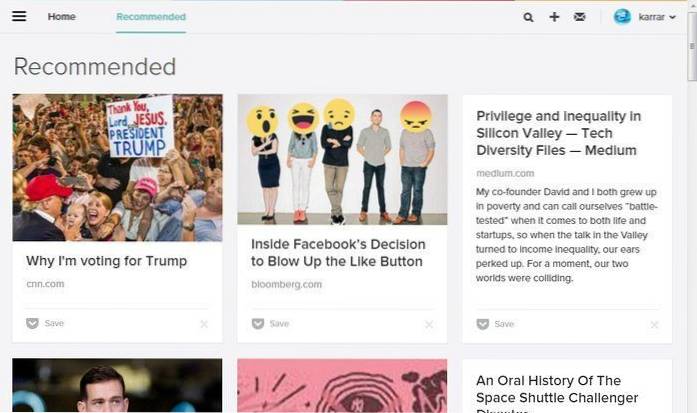Click the Trump rally photo thumbnail

(117, 167)
